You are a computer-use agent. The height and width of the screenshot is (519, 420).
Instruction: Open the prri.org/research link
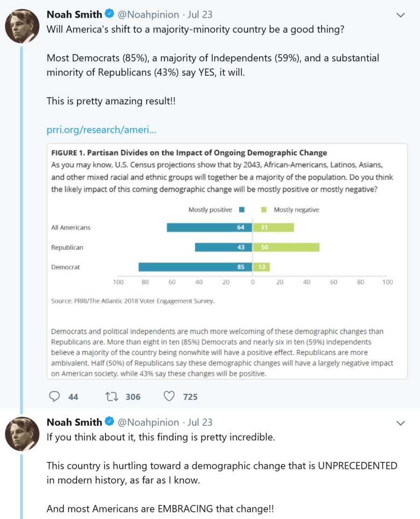[101, 130]
